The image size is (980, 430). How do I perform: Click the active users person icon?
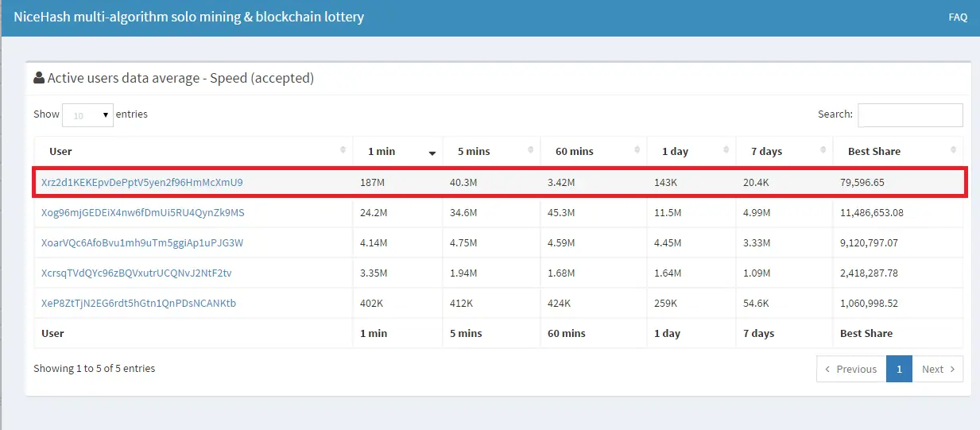click(x=38, y=78)
